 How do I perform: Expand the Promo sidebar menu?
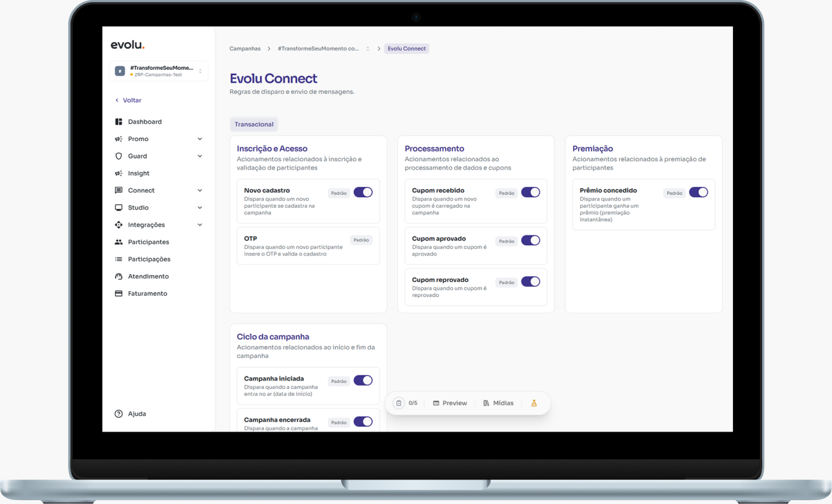pyautogui.click(x=159, y=139)
